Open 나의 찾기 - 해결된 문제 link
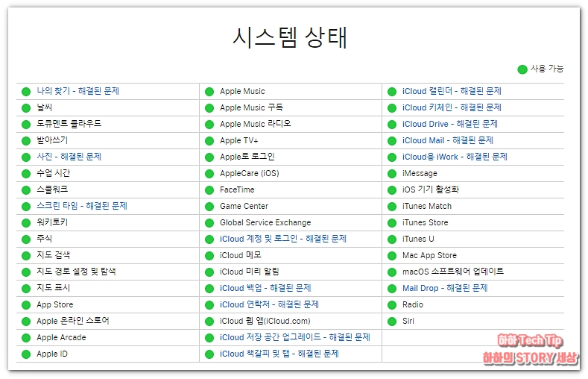 pos(78,91)
